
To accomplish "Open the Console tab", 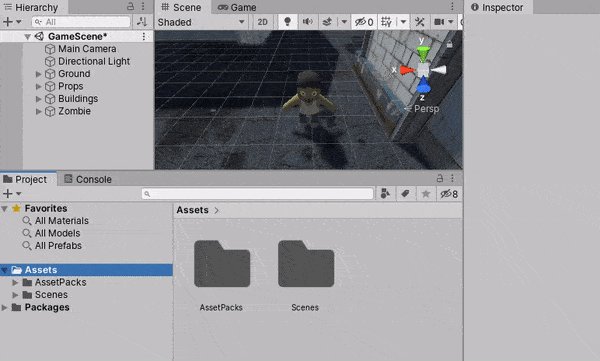I will pos(88,179).
